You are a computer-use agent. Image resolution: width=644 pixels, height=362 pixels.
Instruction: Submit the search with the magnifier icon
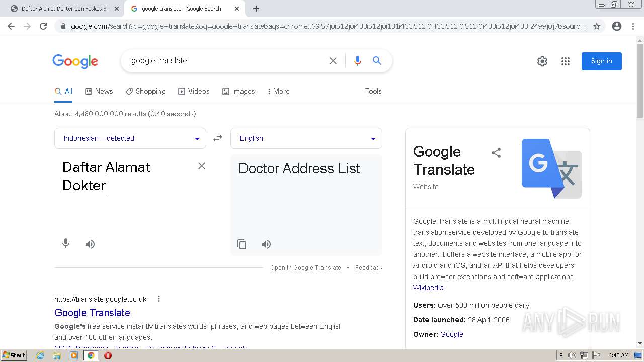pyautogui.click(x=377, y=61)
